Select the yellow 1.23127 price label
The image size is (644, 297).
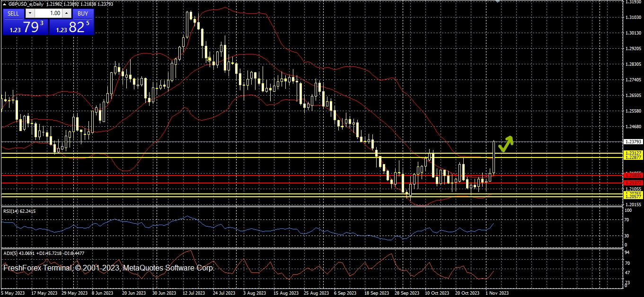pyautogui.click(x=633, y=153)
